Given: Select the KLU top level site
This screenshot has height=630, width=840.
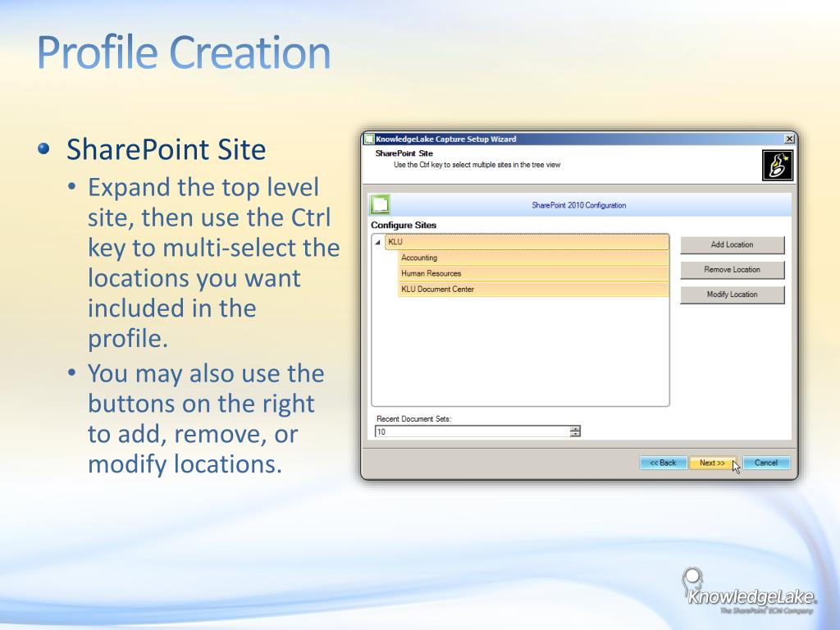Looking at the screenshot, I should pos(527,242).
